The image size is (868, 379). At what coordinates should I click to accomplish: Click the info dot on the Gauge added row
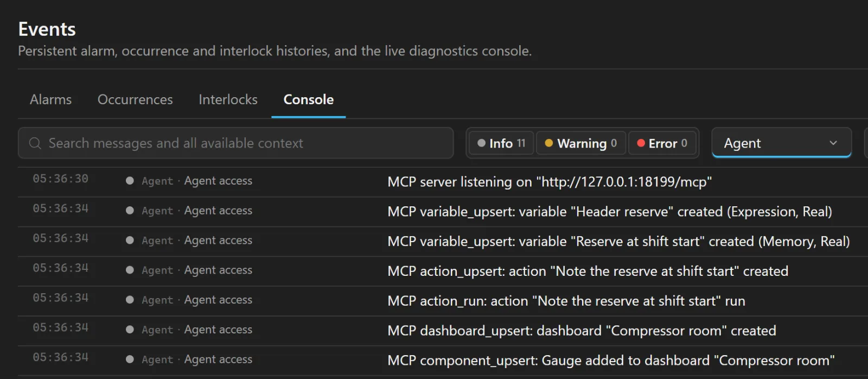[x=130, y=359]
